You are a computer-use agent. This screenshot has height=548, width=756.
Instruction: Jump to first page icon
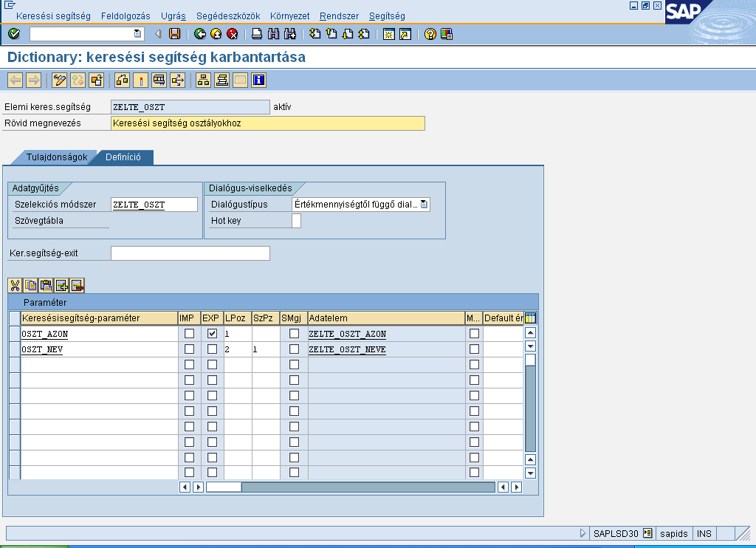coord(315,34)
